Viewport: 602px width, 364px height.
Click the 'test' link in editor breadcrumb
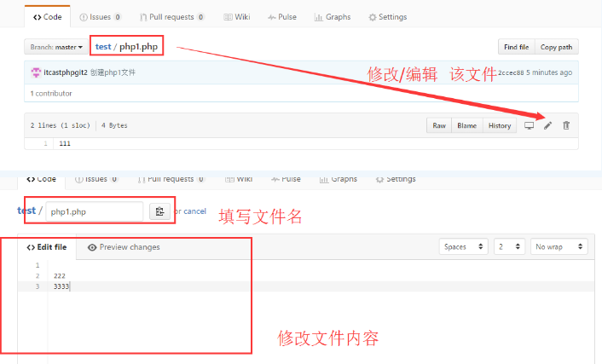(x=26, y=211)
